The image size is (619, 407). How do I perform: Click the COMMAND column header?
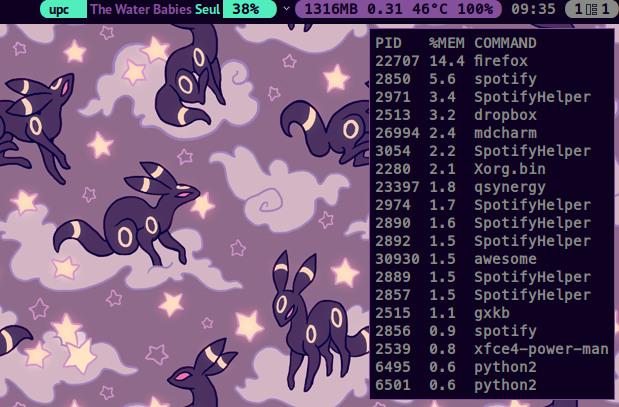pos(505,43)
